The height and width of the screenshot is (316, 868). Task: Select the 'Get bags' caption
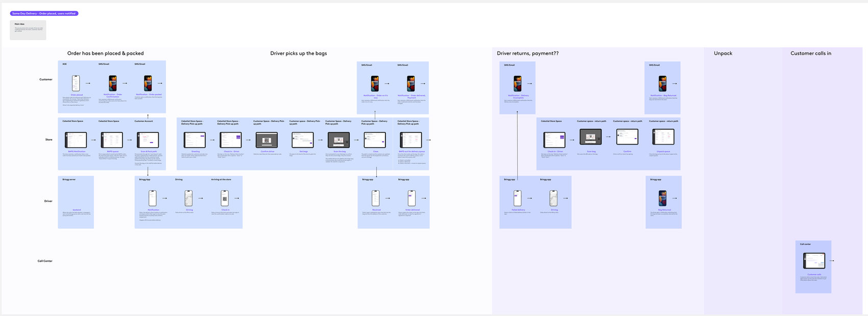tap(303, 151)
